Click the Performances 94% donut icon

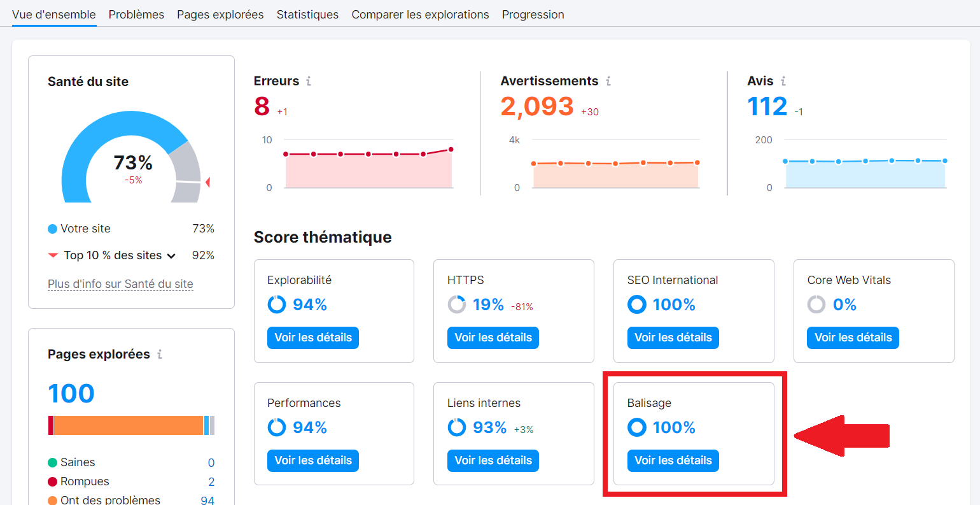277,427
